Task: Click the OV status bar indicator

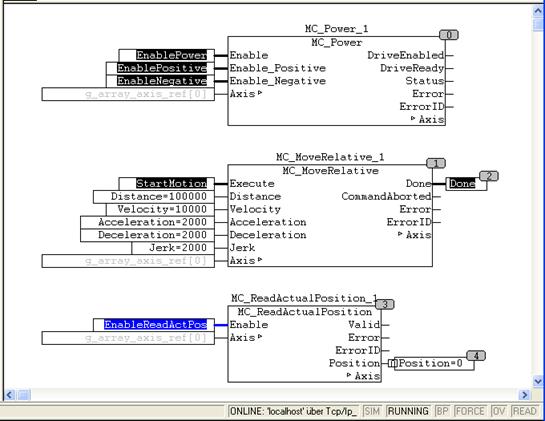Action: [498, 412]
